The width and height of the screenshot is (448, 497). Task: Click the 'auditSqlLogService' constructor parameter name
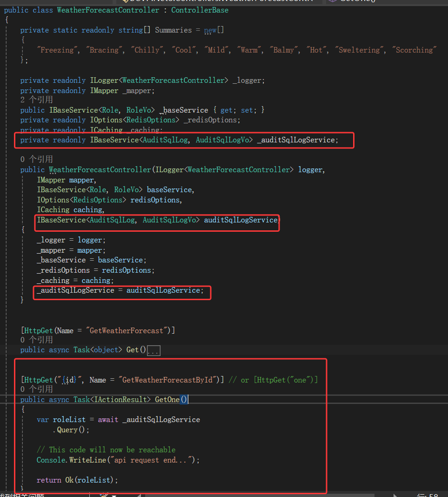pyautogui.click(x=241, y=220)
